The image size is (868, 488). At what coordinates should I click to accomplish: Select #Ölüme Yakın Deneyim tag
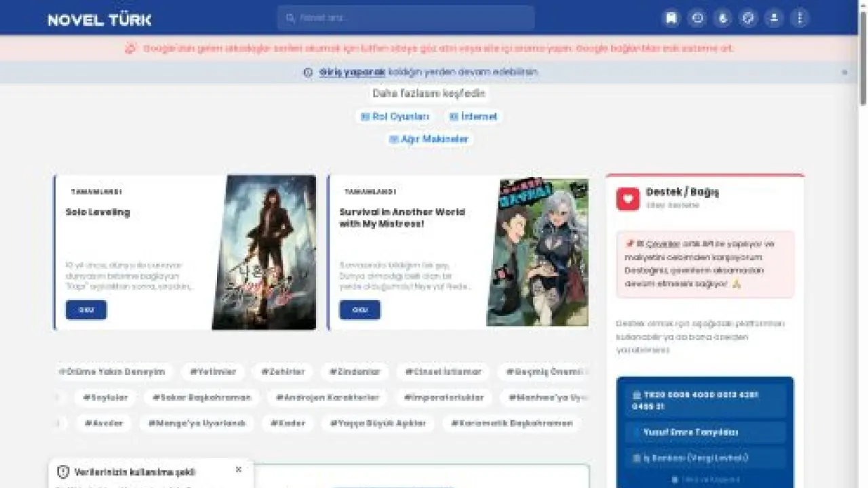click(112, 371)
